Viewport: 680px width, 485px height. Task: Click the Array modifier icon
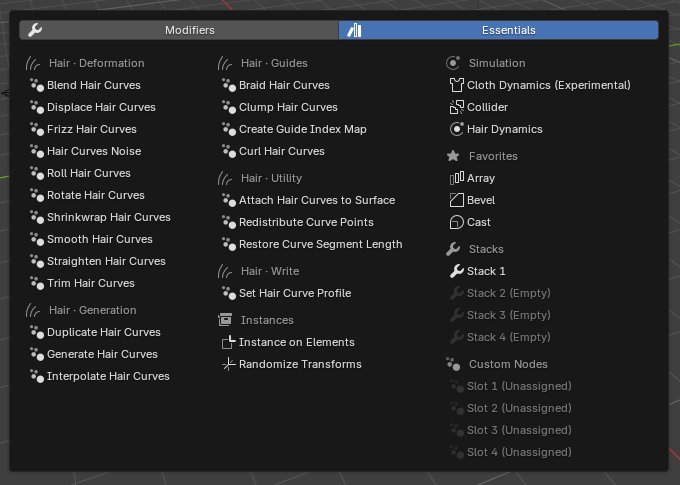[x=457, y=178]
